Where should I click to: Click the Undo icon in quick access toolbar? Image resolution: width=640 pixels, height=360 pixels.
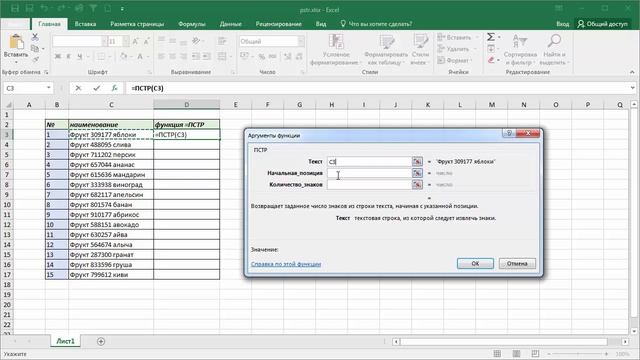45,8
